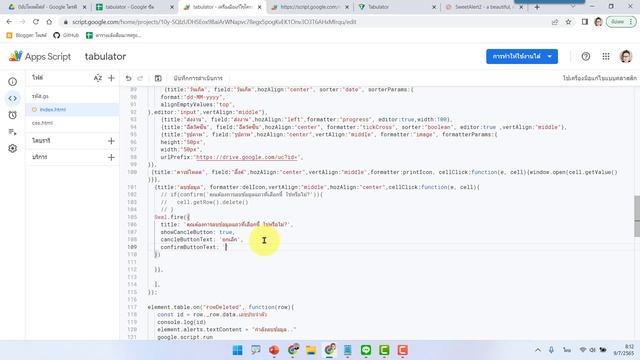Switch to the Tabulator docs browser tab

click(397, 7)
